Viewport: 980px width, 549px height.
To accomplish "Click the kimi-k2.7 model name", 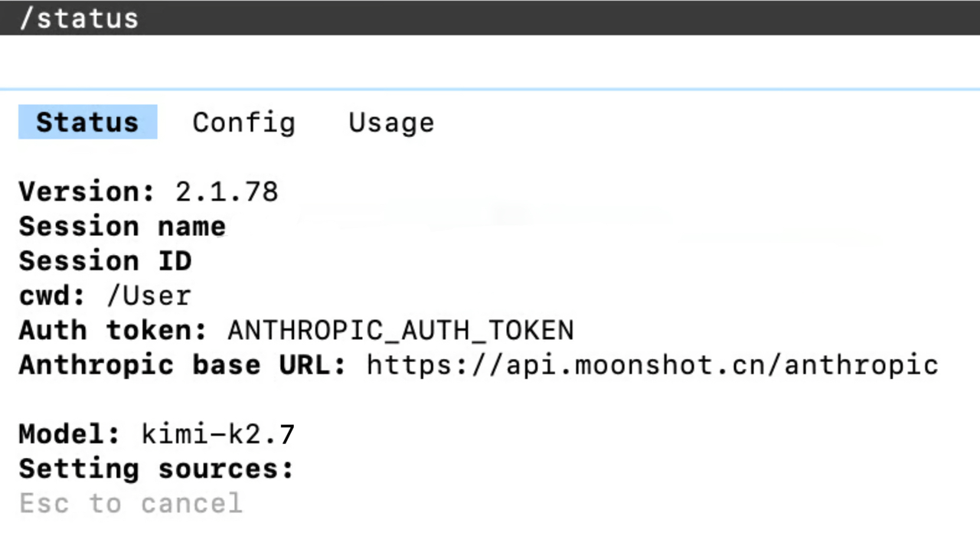I will 218,434.
